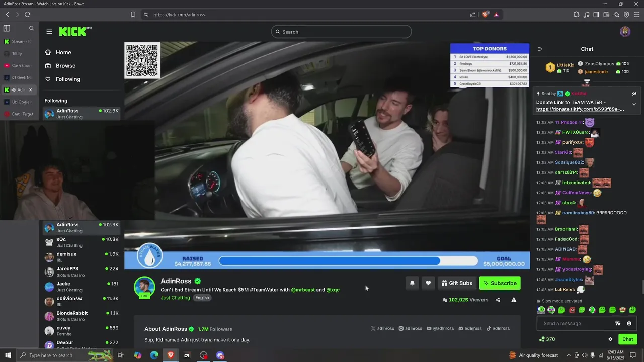Click the report warning triangle icon
This screenshot has width=644, height=362.
tap(514, 300)
